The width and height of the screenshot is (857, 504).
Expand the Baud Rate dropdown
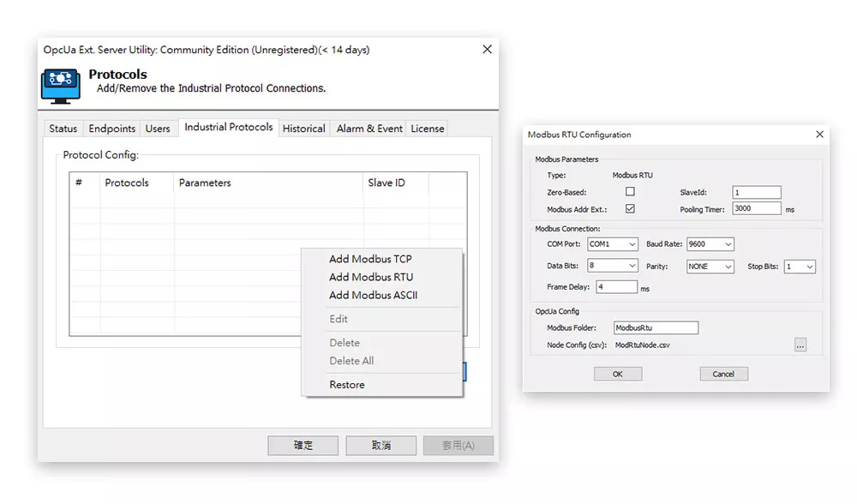[x=710, y=244]
